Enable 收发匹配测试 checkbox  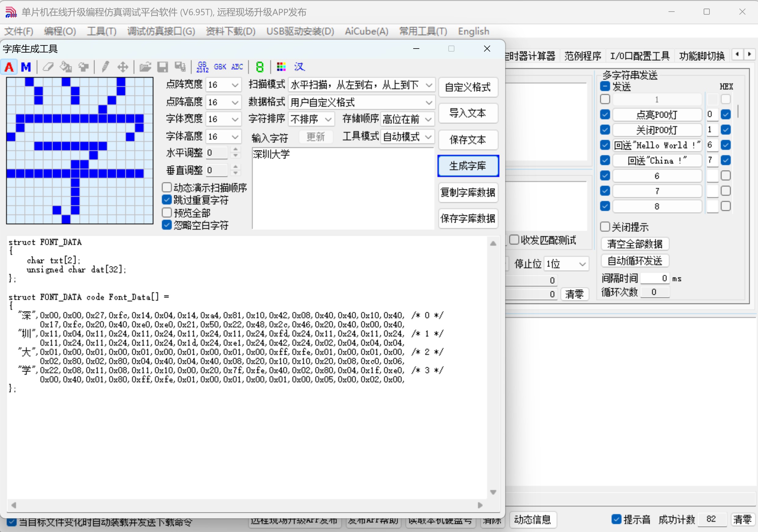tap(514, 240)
